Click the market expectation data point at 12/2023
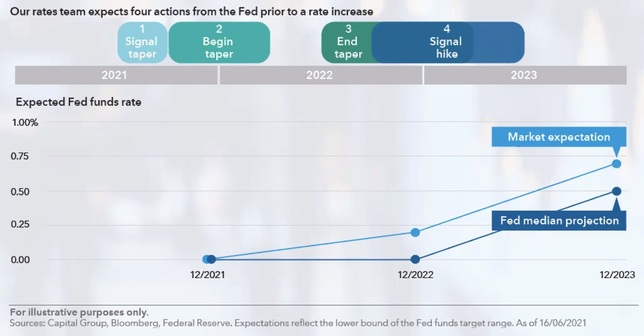 [616, 164]
